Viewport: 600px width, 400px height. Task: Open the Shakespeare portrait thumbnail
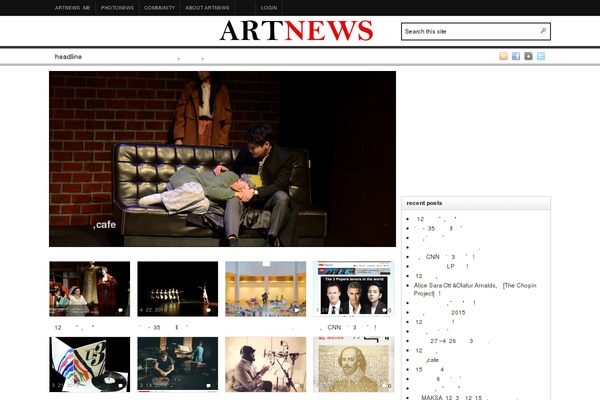coord(354,364)
